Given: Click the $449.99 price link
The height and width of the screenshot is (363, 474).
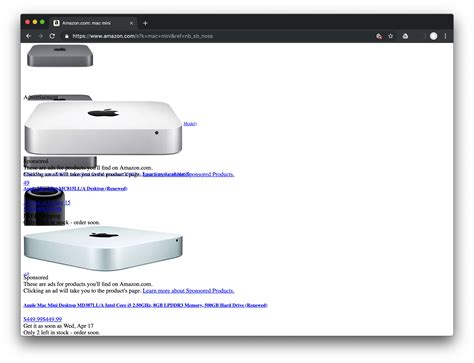Looking at the screenshot, I should [43, 319].
